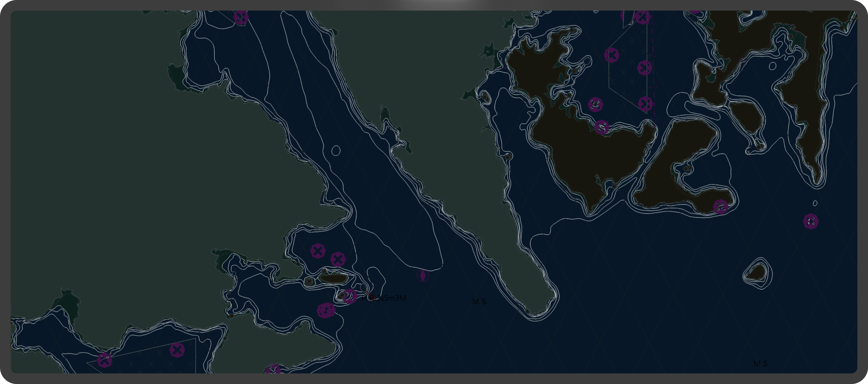Select the purple marker beside the Fl R light label
This screenshot has width=868, height=384.
pos(350,296)
